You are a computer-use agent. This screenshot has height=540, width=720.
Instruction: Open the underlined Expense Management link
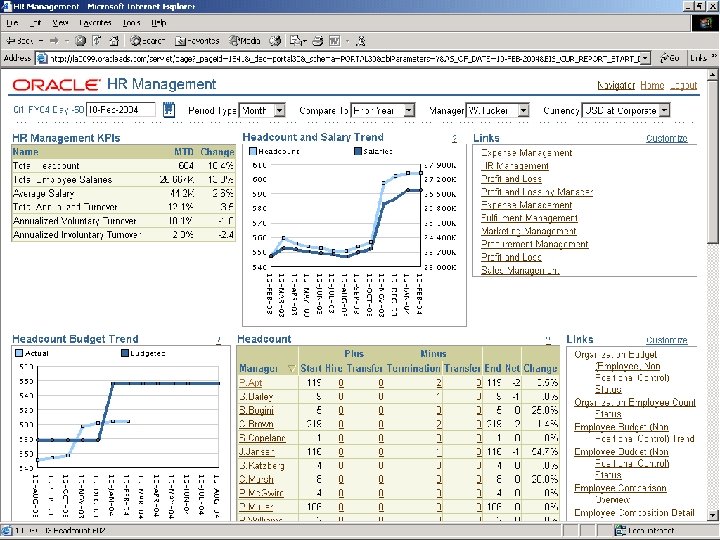pos(526,205)
